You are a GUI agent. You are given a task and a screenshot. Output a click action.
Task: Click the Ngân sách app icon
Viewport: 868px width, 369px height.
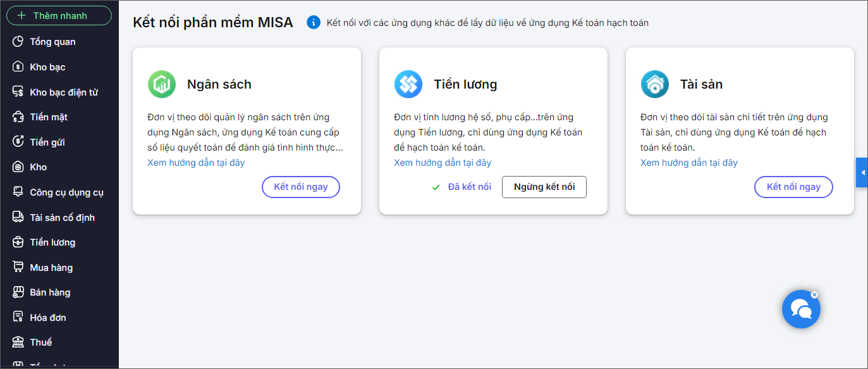(162, 84)
